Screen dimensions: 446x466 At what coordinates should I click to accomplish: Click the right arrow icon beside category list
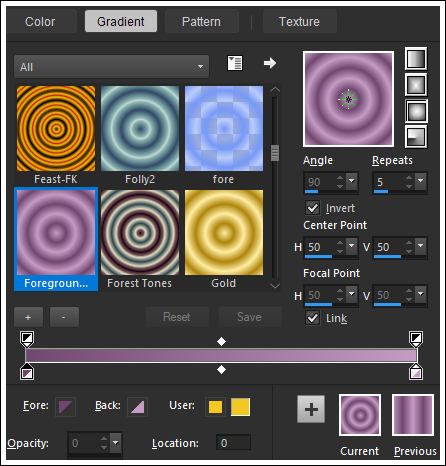[x=270, y=63]
